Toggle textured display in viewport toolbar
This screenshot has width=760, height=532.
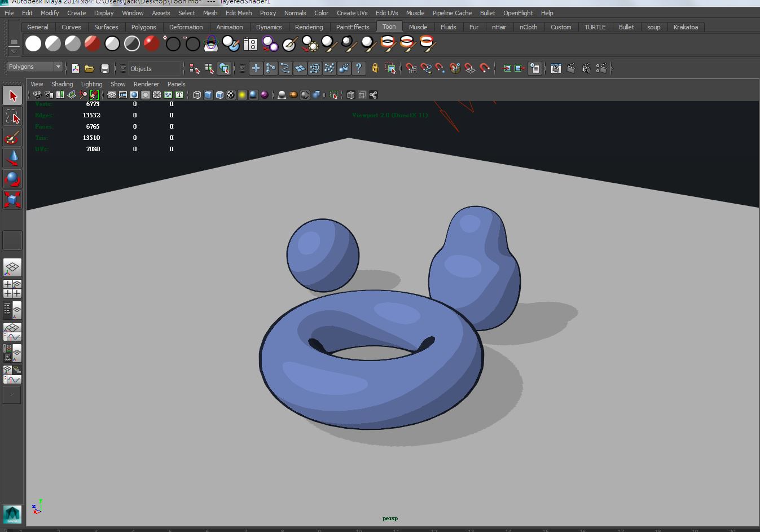point(231,95)
